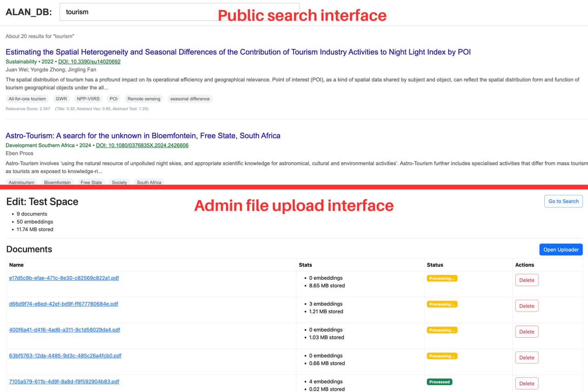Delete the 63bf5763 document
Viewport: 588px width, 392px height.
[526, 358]
